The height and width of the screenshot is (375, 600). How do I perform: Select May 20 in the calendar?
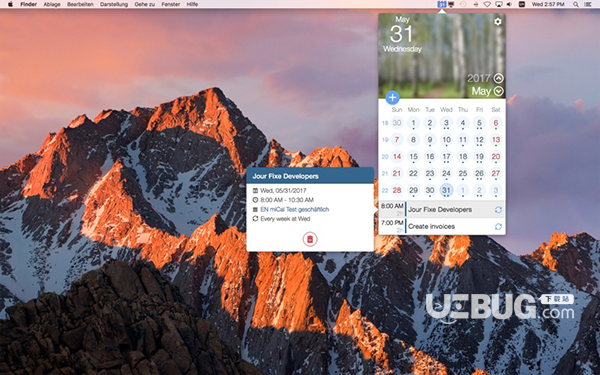[496, 157]
